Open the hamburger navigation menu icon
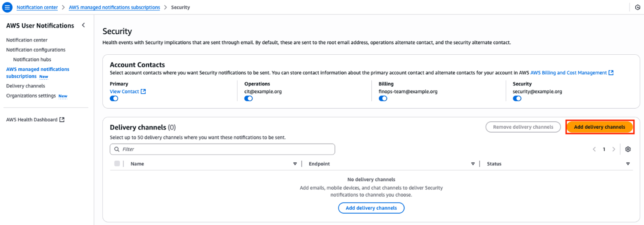 tap(7, 7)
